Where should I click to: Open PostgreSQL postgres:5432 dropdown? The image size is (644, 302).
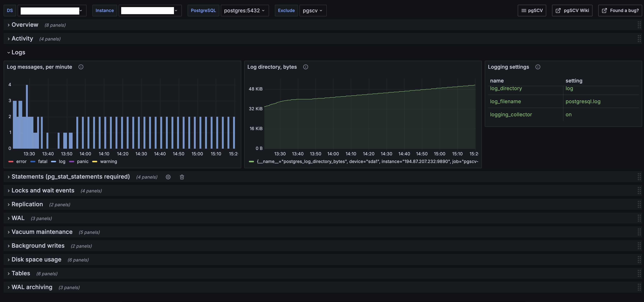244,11
